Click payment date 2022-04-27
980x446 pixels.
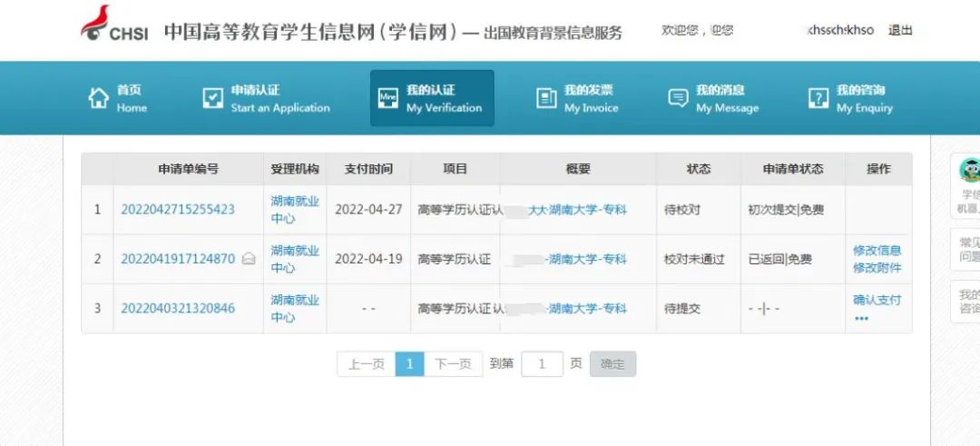[368, 210]
